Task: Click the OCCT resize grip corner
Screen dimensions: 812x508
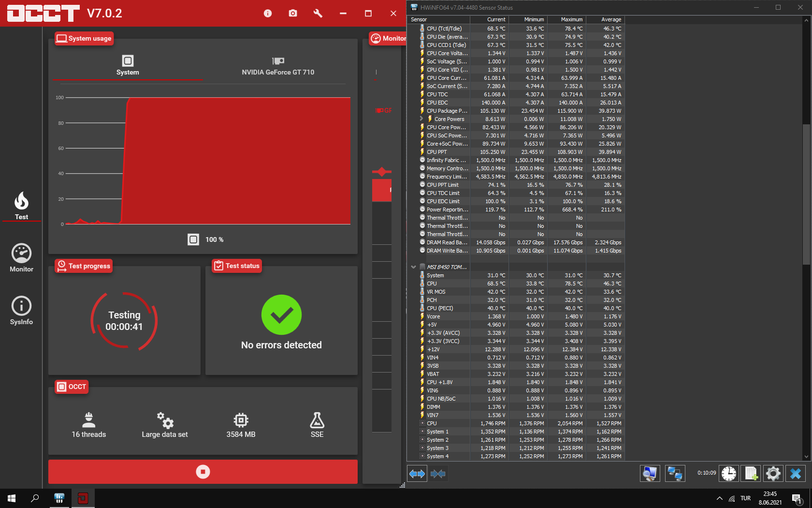Action: tap(403, 485)
